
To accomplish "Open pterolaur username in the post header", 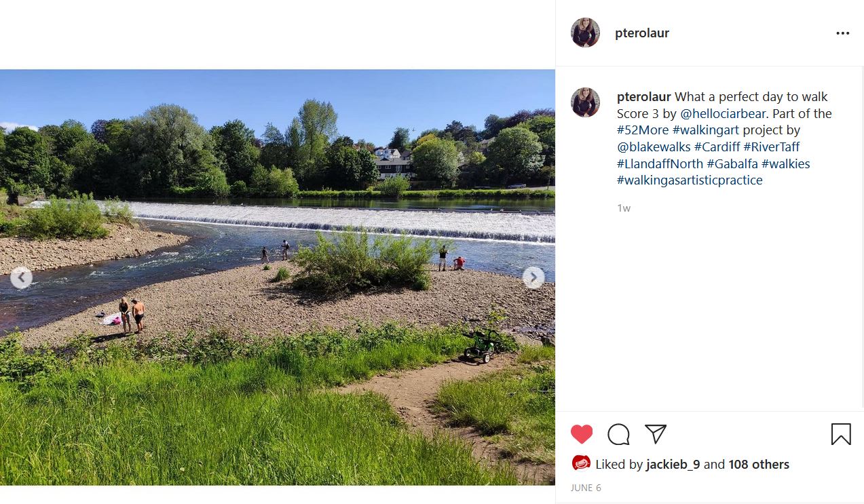I will [x=642, y=33].
